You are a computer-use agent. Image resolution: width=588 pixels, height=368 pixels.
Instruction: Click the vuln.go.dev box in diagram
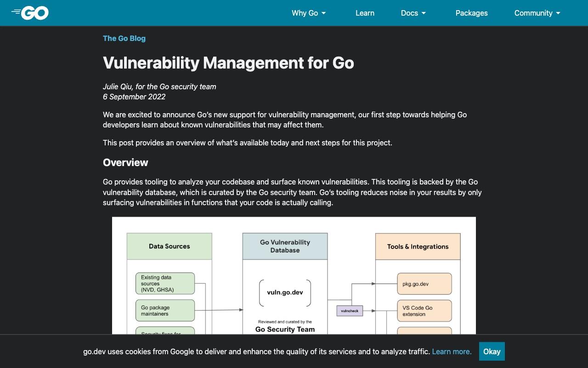pos(285,293)
